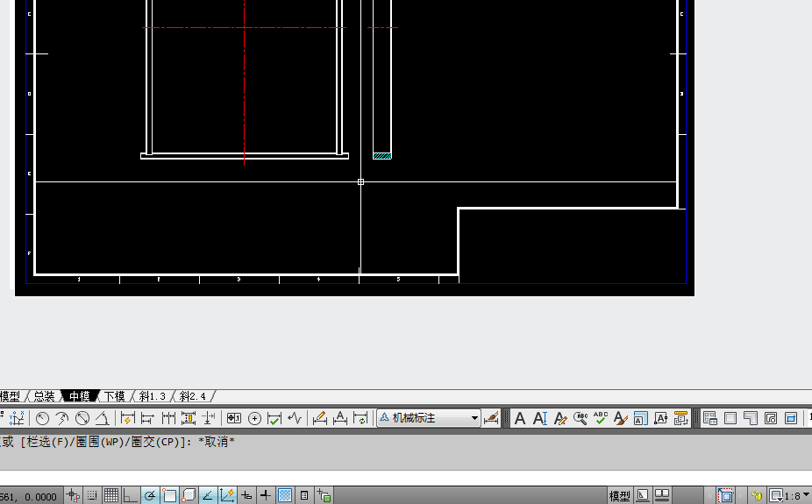This screenshot has height=504, width=812.
Task: Toggle Polar Tracking in status bar
Action: (150, 496)
